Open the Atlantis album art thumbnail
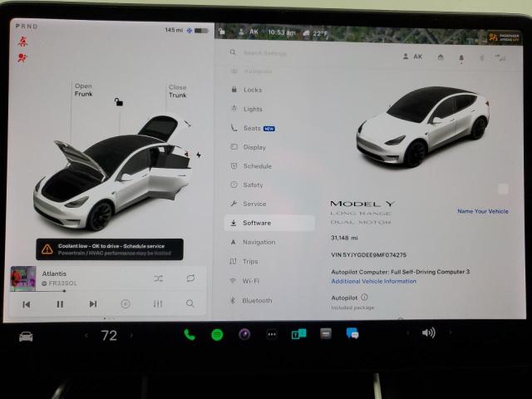 click(23, 278)
